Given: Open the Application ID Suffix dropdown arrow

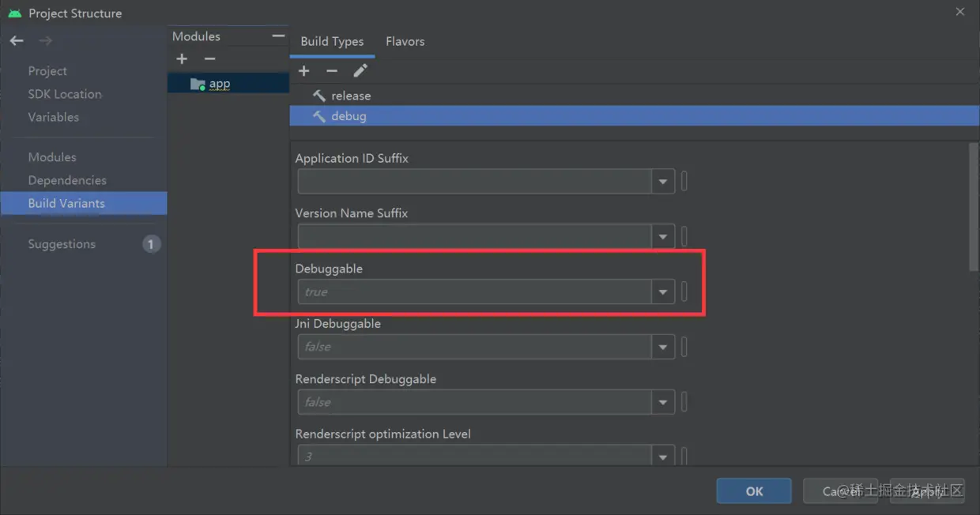Looking at the screenshot, I should [x=663, y=182].
